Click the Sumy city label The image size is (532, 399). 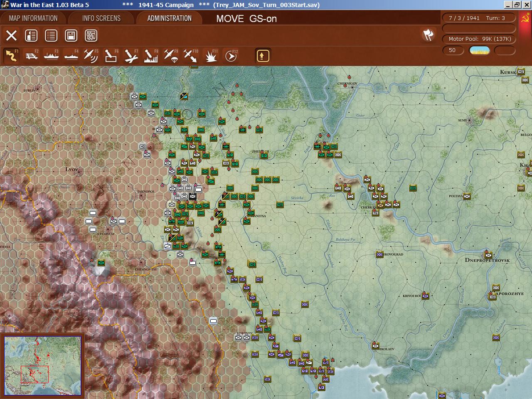click(463, 121)
